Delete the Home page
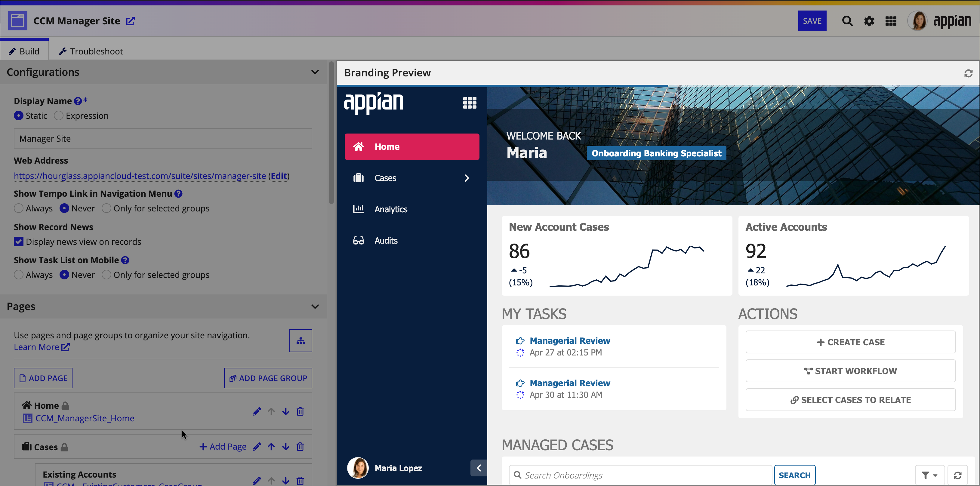Viewport: 980px width, 486px height. 300,411
